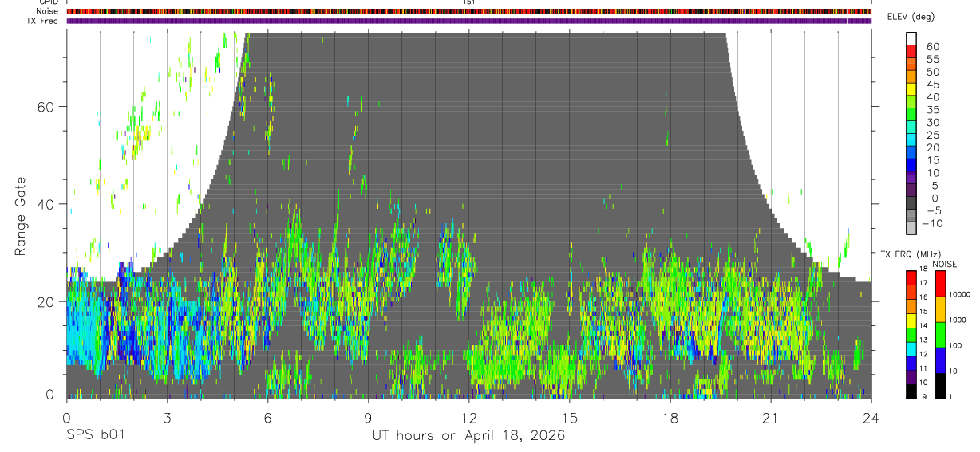Click the '25' label on ELEV scale
Screen dimensions: 980x452
point(931,135)
